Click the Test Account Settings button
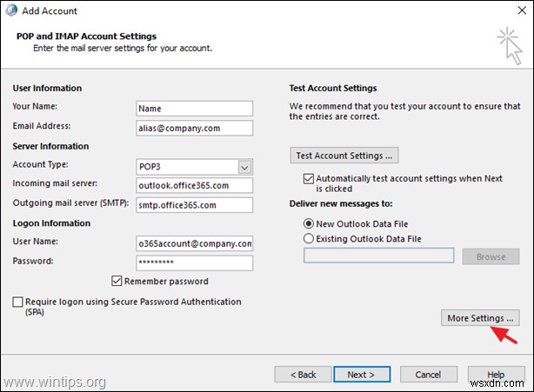 click(344, 156)
